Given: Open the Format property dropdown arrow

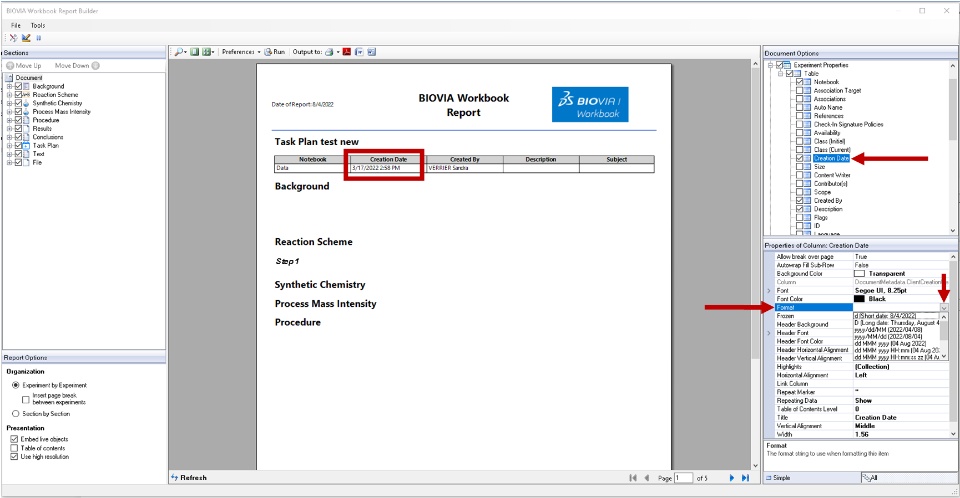Looking at the screenshot, I should click(x=943, y=307).
